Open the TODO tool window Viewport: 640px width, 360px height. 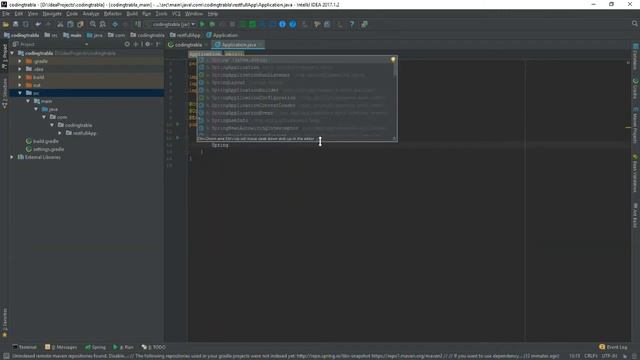pos(154,347)
